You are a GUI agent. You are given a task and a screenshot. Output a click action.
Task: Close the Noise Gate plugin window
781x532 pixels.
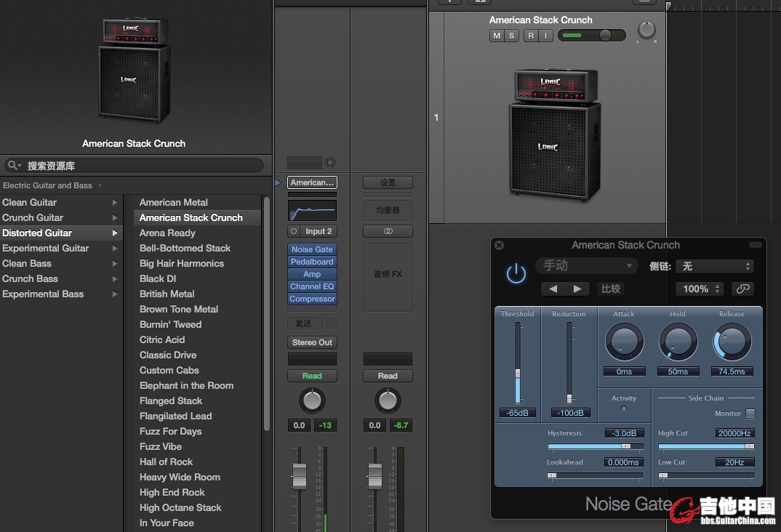tap(499, 246)
